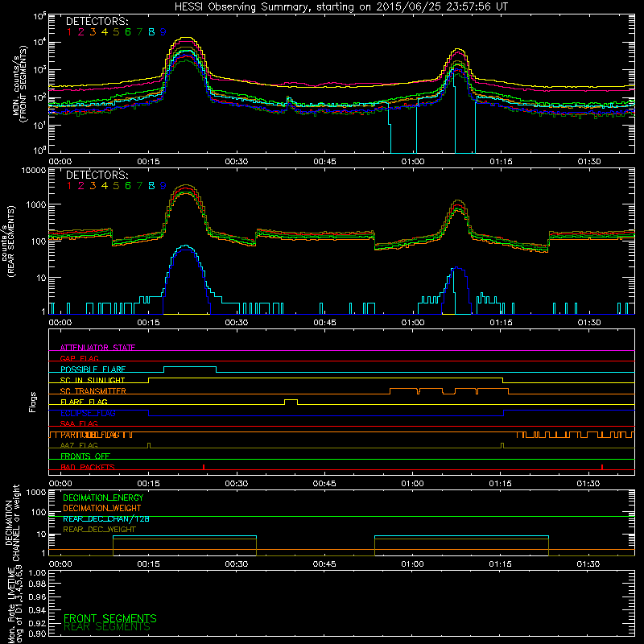Click blue detector '9' in front segments legend

(x=163, y=32)
